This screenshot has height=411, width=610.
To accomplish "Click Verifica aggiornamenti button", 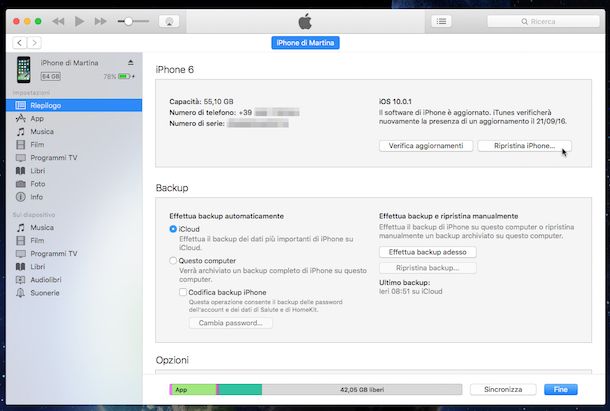I will pyautogui.click(x=426, y=146).
